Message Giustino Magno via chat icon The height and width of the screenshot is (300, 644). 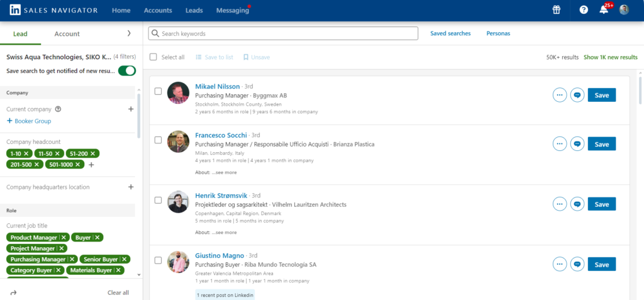tap(577, 264)
